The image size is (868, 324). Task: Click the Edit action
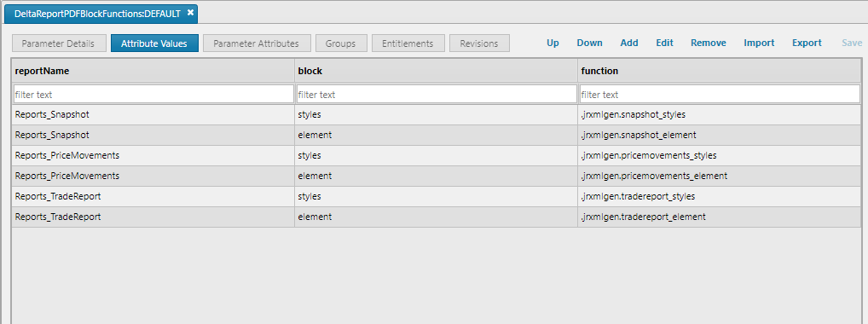(x=664, y=43)
